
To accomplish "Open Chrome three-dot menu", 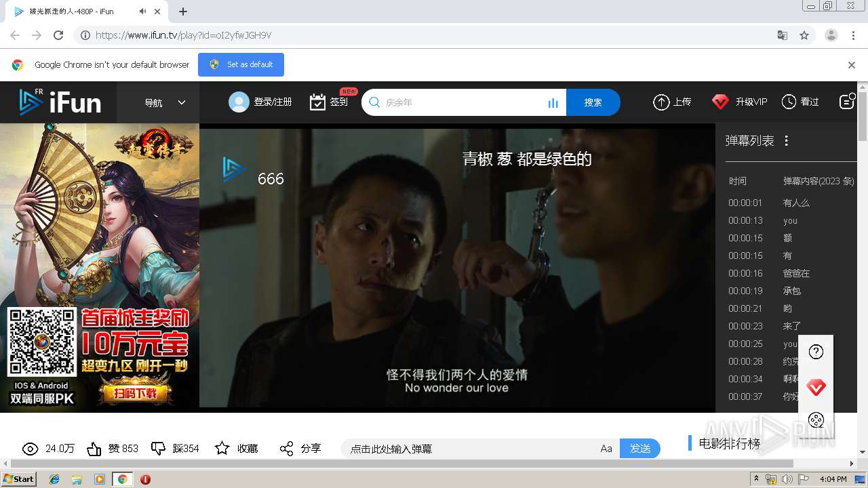I will coord(853,35).
